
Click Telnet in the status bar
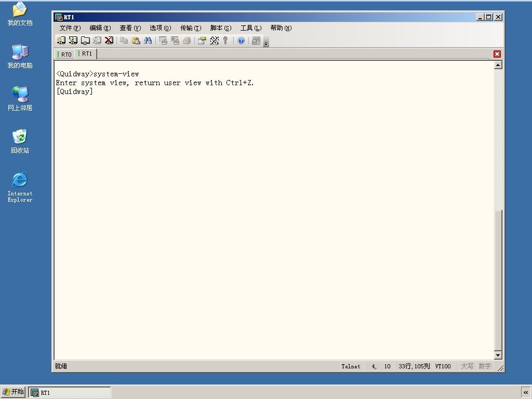point(351,366)
